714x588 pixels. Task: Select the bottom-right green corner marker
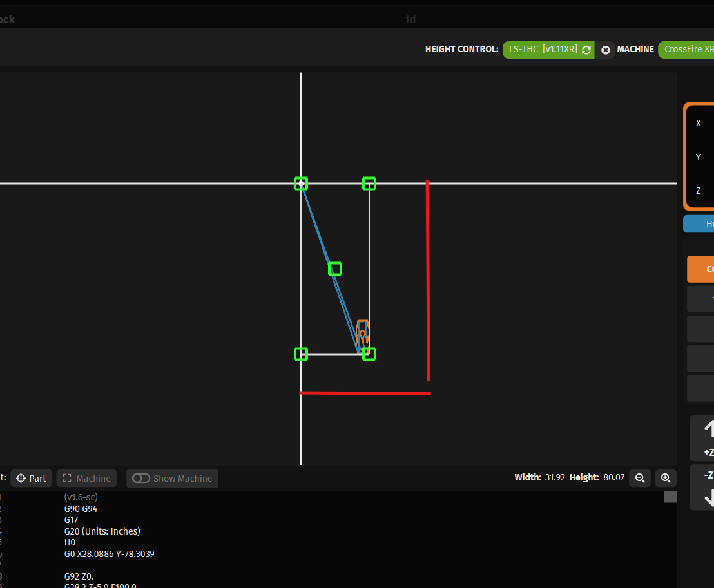click(x=369, y=354)
